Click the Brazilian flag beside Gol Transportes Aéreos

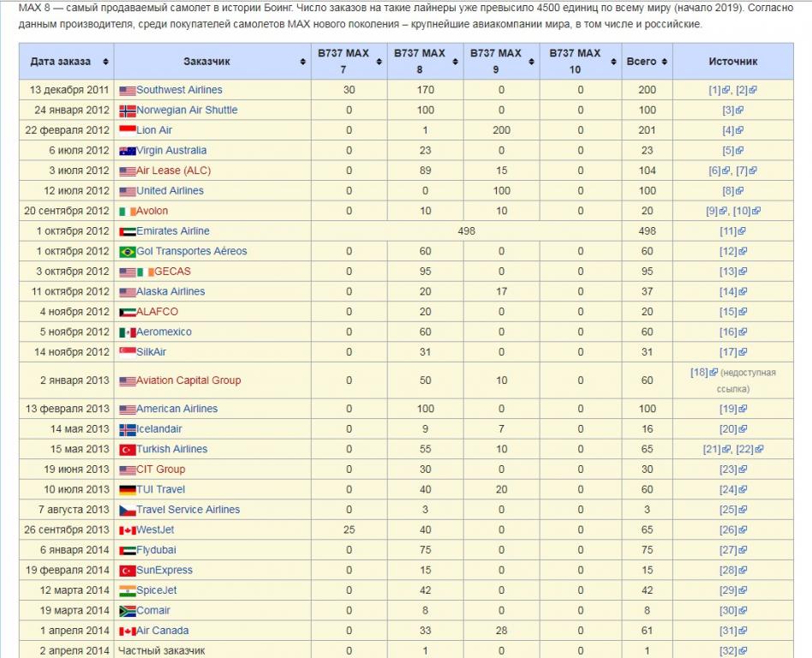tap(127, 252)
